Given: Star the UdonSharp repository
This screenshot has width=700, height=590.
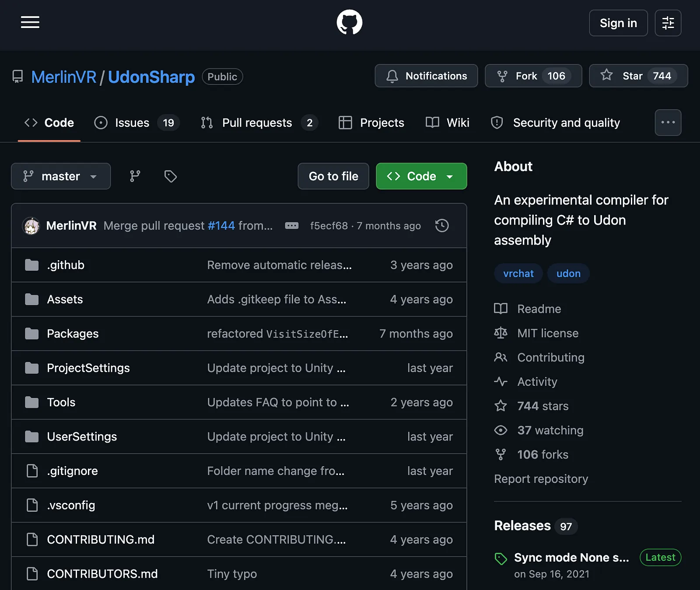Looking at the screenshot, I should [x=638, y=76].
